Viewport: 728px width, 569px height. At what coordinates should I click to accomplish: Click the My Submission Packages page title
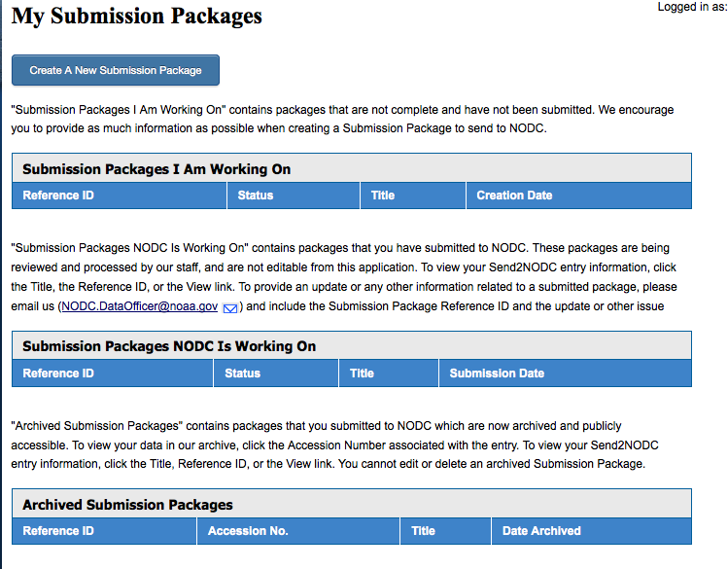(x=137, y=17)
